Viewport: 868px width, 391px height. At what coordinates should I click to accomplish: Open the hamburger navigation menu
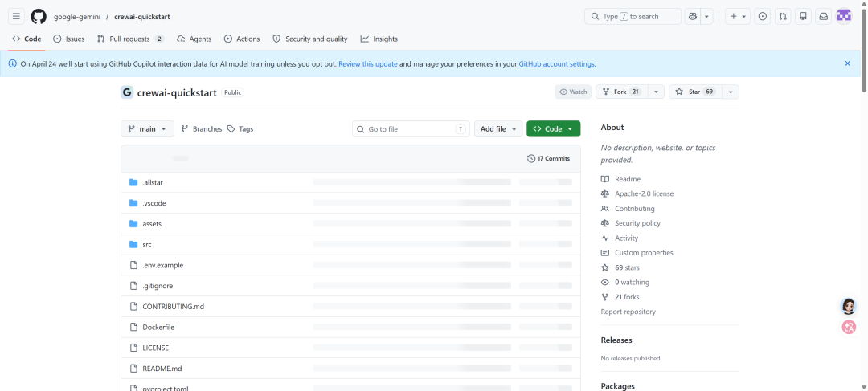(x=17, y=17)
